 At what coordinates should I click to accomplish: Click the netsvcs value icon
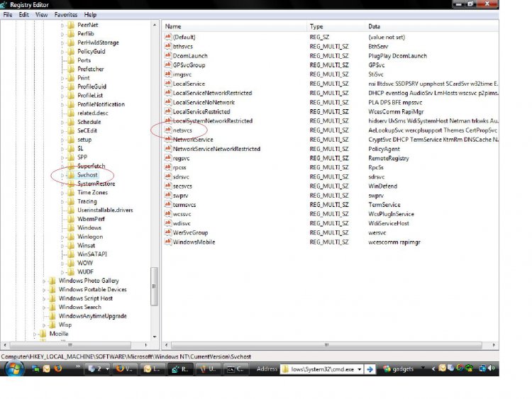[168, 130]
